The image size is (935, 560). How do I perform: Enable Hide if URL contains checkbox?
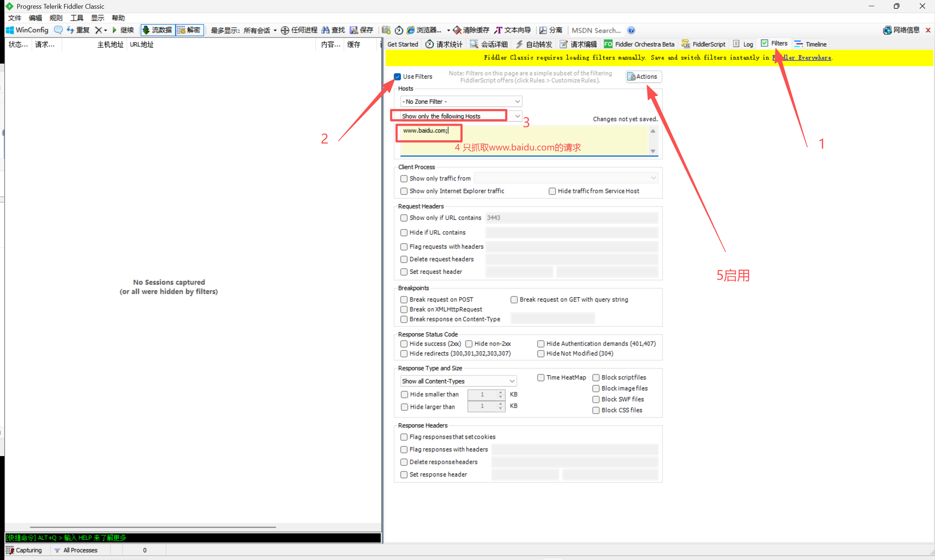tap(404, 233)
